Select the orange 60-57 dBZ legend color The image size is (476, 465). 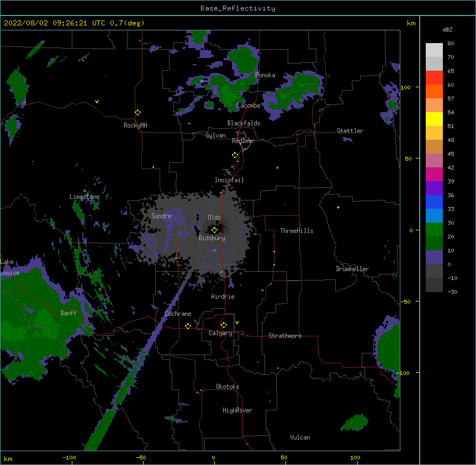[x=434, y=92]
